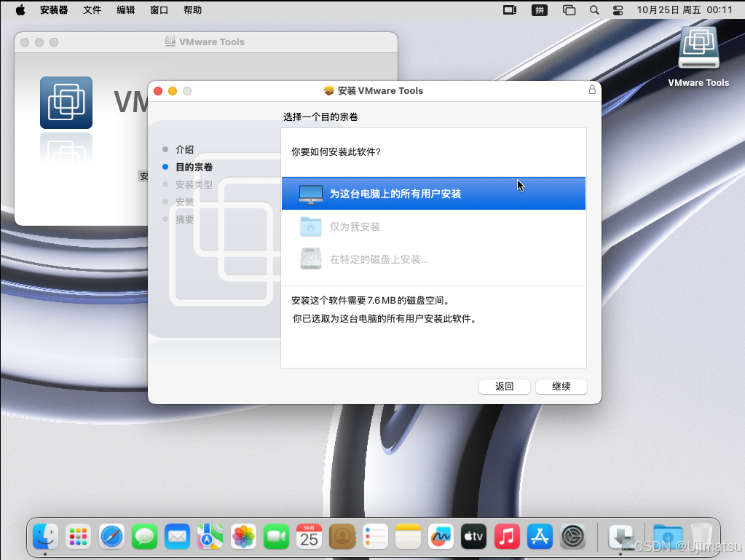The image size is (745, 560).
Task: Open the 文件 menu
Action: pyautogui.click(x=92, y=10)
